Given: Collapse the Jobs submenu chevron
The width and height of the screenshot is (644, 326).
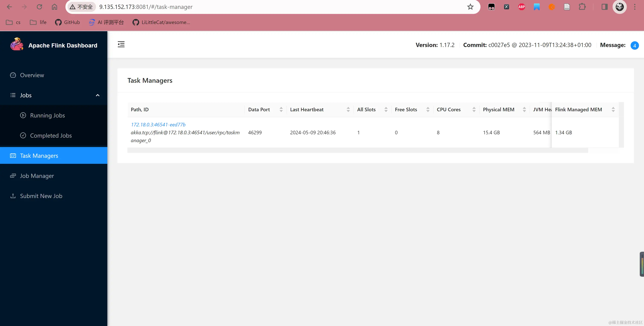Looking at the screenshot, I should pos(98,95).
